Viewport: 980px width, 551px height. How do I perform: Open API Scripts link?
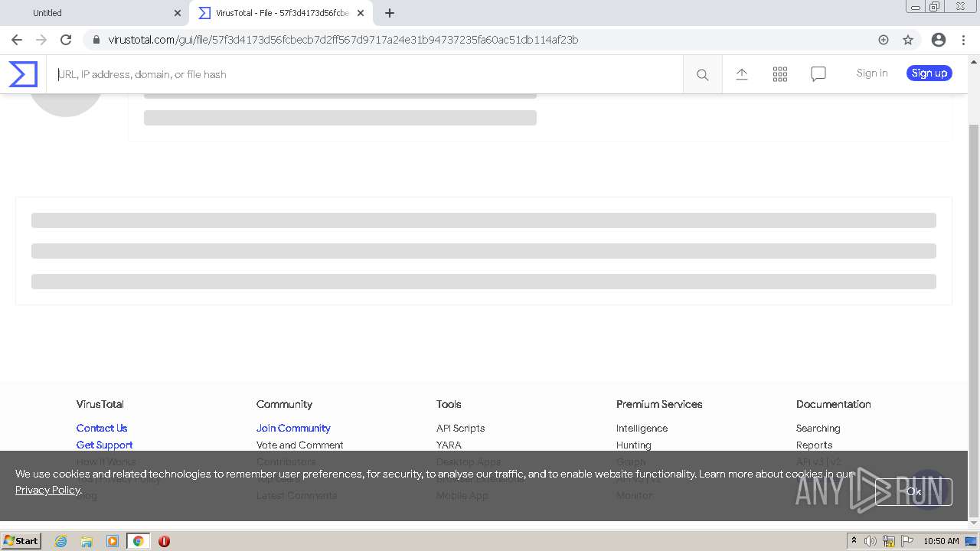460,428
